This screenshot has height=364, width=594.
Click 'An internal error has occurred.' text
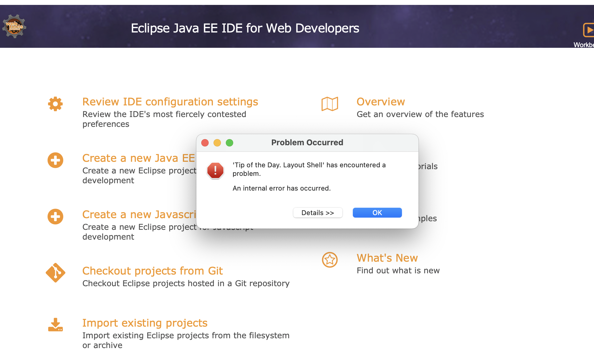[x=282, y=188]
